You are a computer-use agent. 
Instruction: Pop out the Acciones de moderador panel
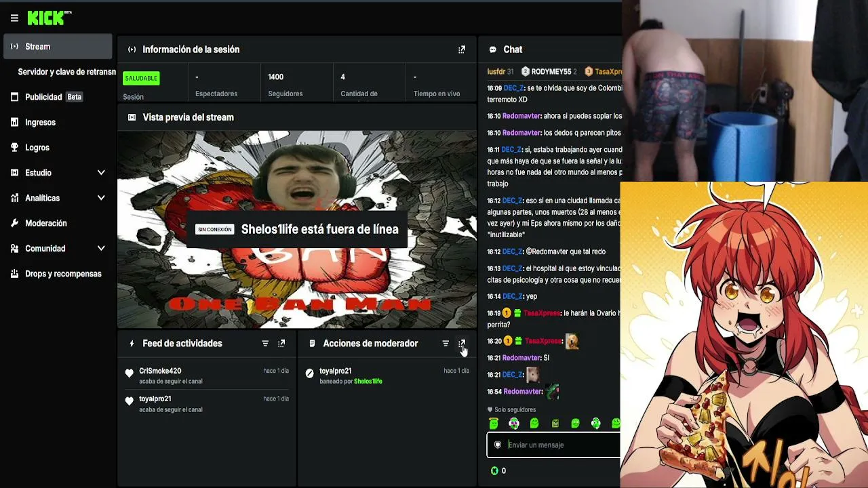[462, 344]
